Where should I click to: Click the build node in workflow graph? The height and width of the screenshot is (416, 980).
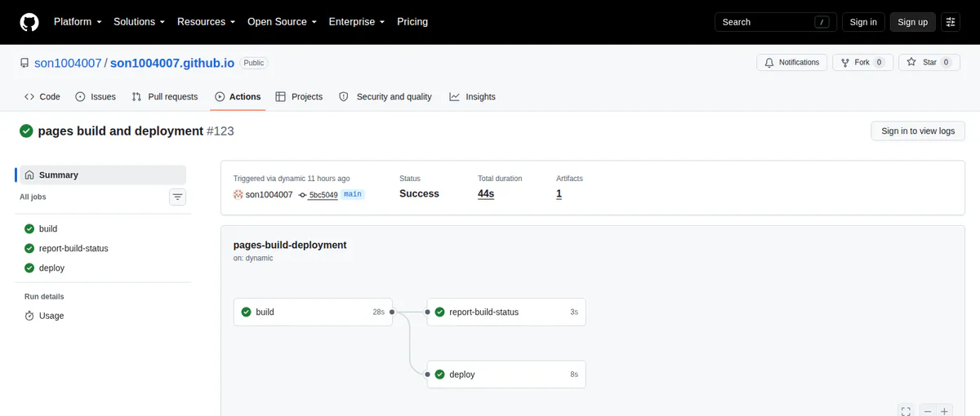[313, 312]
